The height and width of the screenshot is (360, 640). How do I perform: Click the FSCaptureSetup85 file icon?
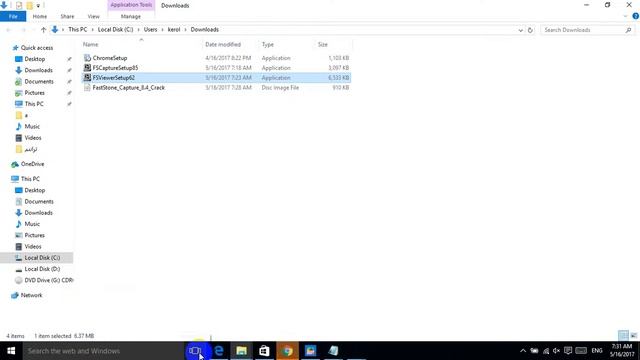point(87,68)
